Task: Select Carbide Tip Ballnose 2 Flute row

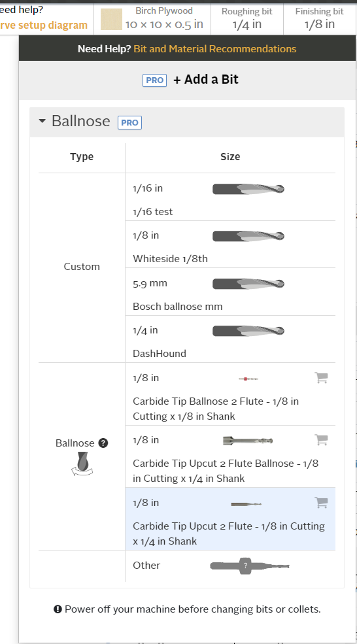Action: 230,394
